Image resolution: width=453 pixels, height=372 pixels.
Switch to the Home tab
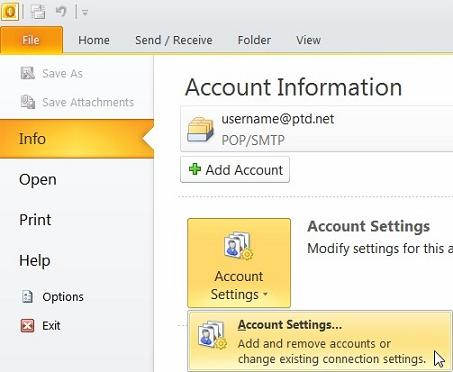point(94,40)
